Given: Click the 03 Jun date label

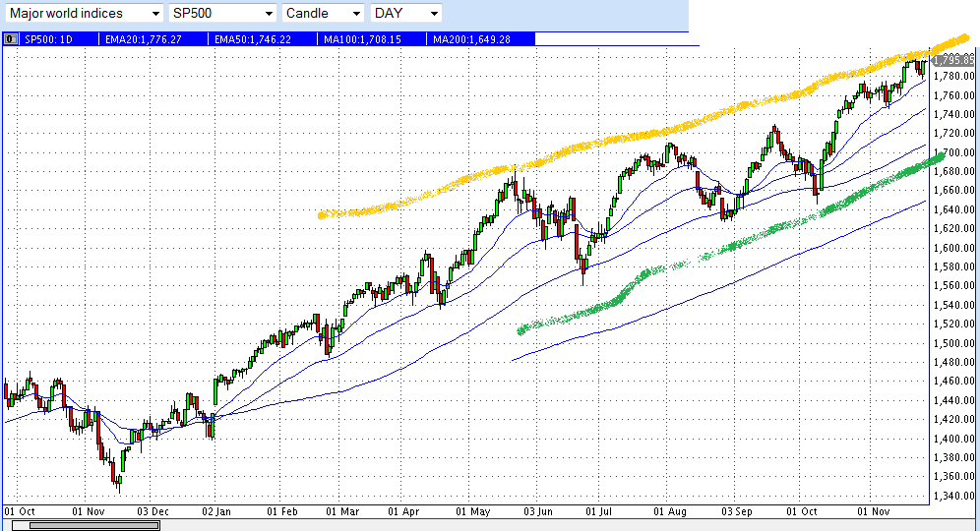Looking at the screenshot, I should click(538, 511).
